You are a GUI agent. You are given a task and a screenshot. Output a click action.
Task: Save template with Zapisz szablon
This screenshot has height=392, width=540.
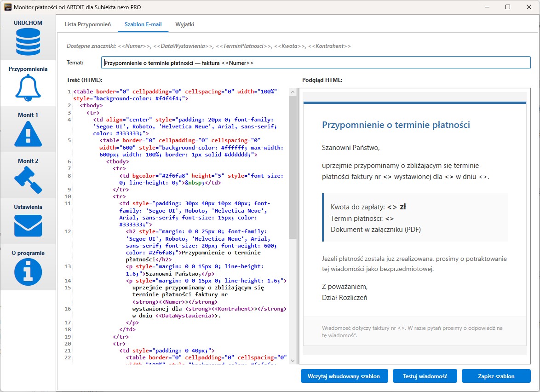click(496, 376)
